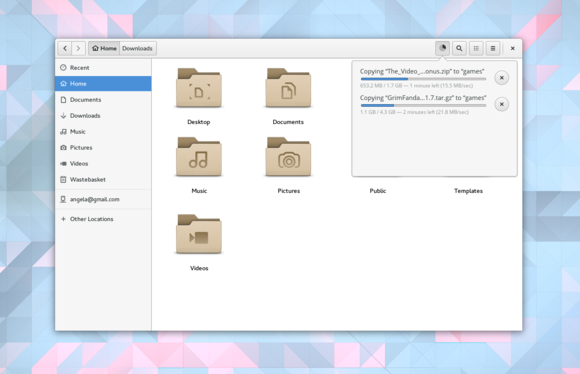Open Videos in the sidebar
The width and height of the screenshot is (580, 374).
coord(103,163)
